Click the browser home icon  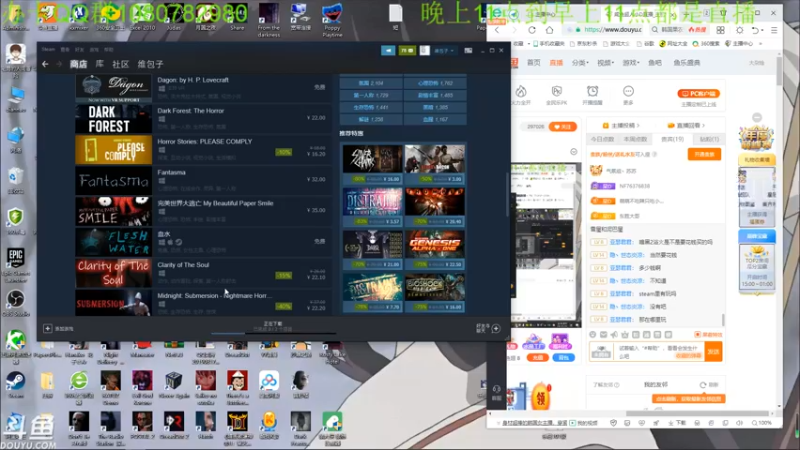click(549, 30)
